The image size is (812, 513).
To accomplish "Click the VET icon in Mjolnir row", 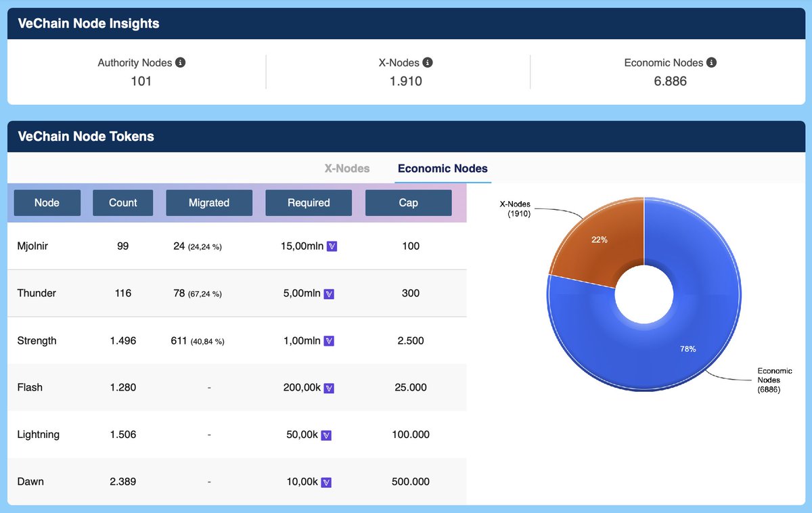I will click(x=332, y=246).
